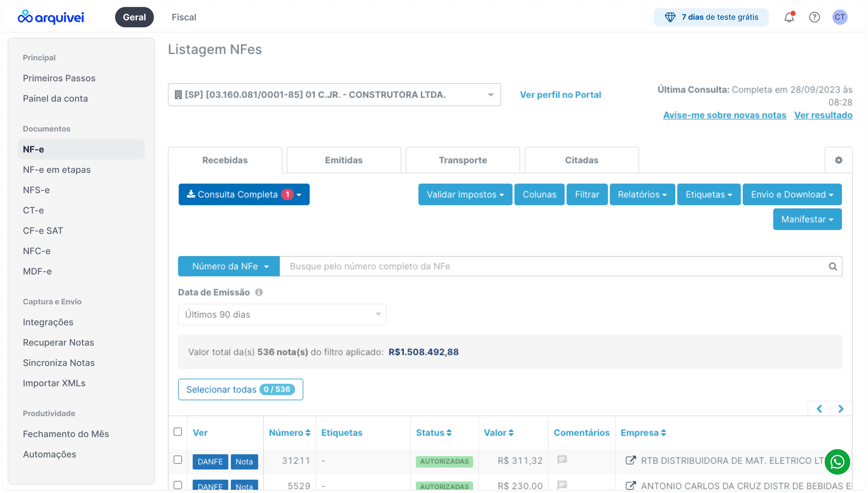Click Selecionar todas button

tap(240, 389)
